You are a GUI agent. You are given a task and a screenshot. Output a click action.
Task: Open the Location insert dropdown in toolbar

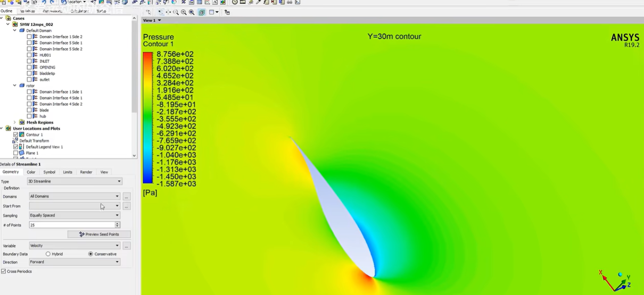(74, 2)
